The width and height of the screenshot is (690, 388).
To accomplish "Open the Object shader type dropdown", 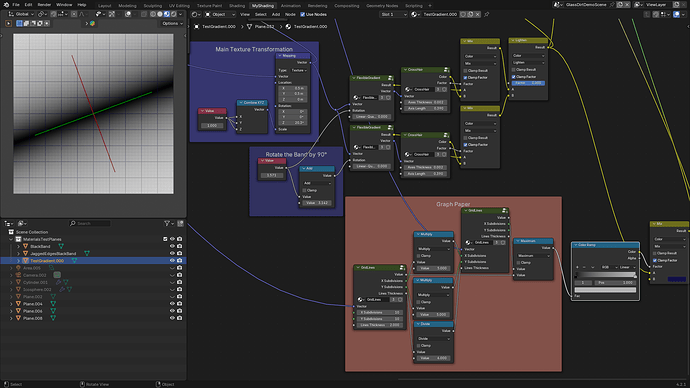I will pyautogui.click(x=220, y=15).
